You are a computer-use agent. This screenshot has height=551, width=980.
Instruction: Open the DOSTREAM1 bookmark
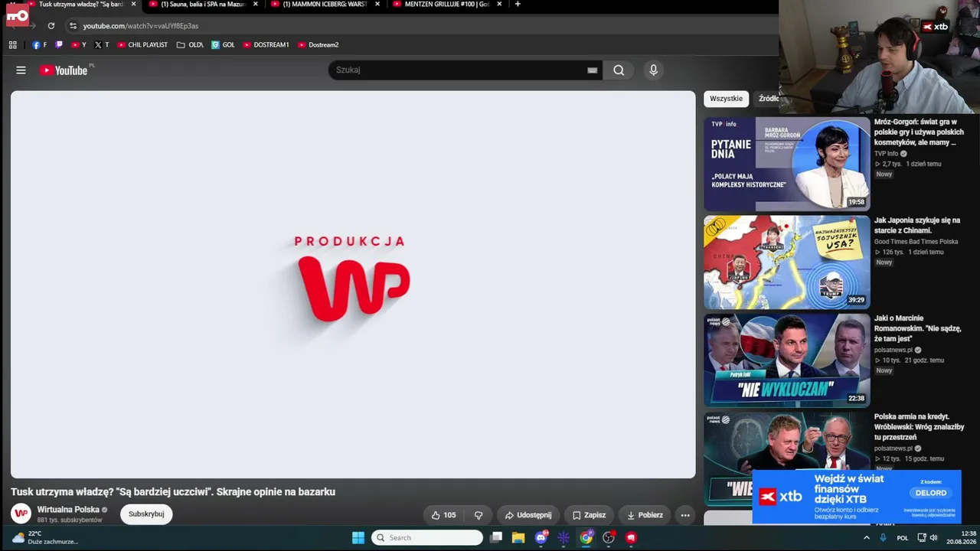point(266,45)
